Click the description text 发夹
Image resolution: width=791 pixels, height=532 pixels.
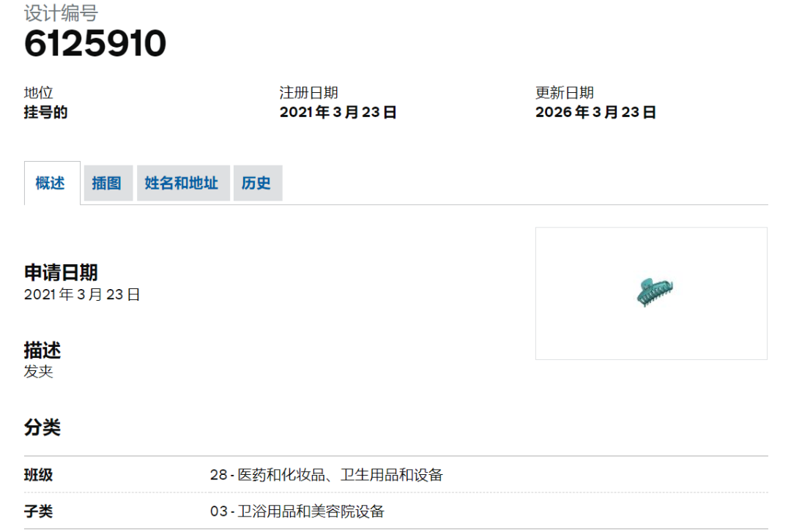38,371
